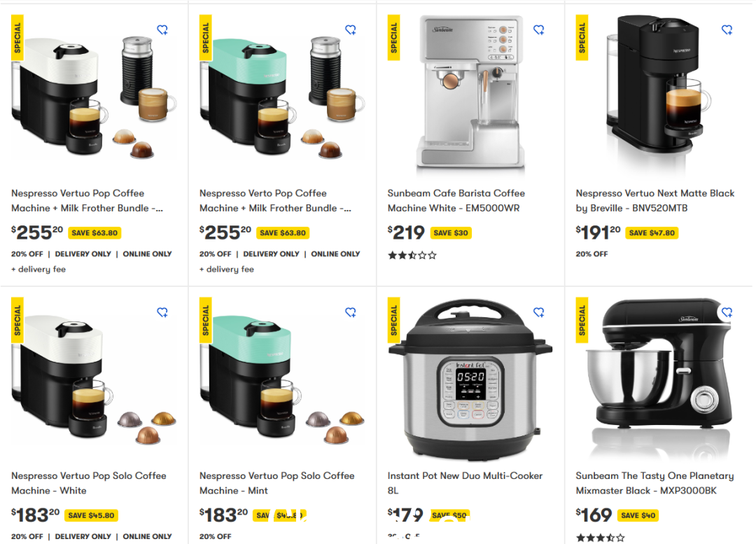Add Nespresso Vertuo Pop White bundle to wishlist
This screenshot has height=544, width=756.
(162, 30)
